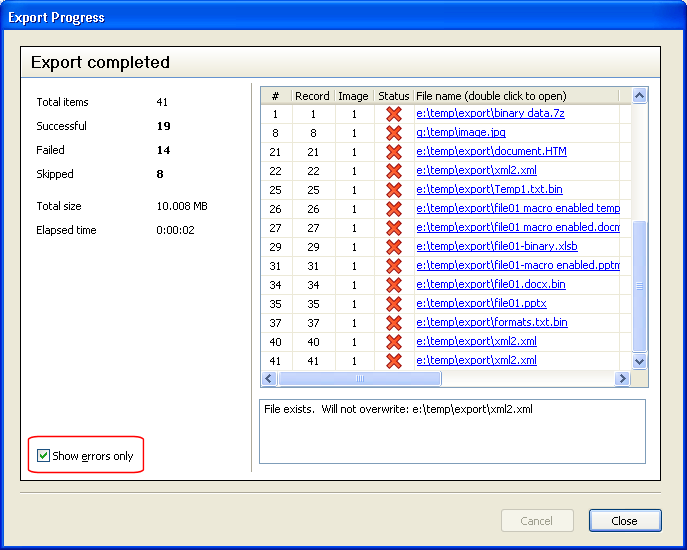Open the g:\temp\image.jpg link

click(461, 132)
